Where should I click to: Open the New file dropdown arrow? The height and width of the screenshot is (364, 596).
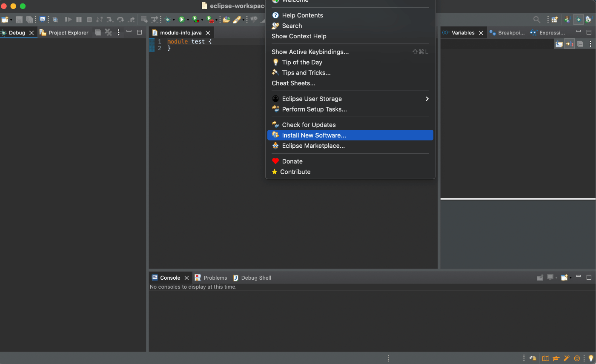pyautogui.click(x=11, y=20)
